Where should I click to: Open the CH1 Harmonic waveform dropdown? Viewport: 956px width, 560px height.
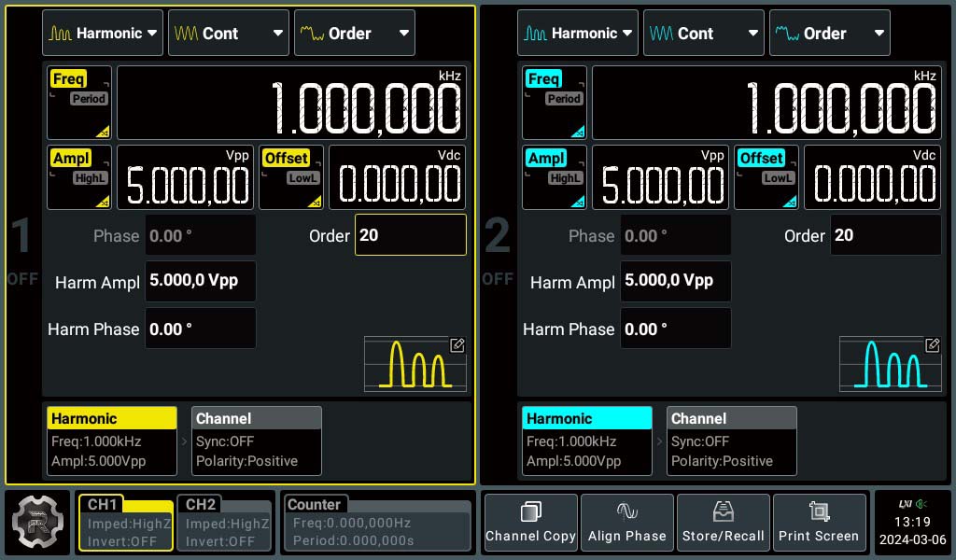point(103,32)
